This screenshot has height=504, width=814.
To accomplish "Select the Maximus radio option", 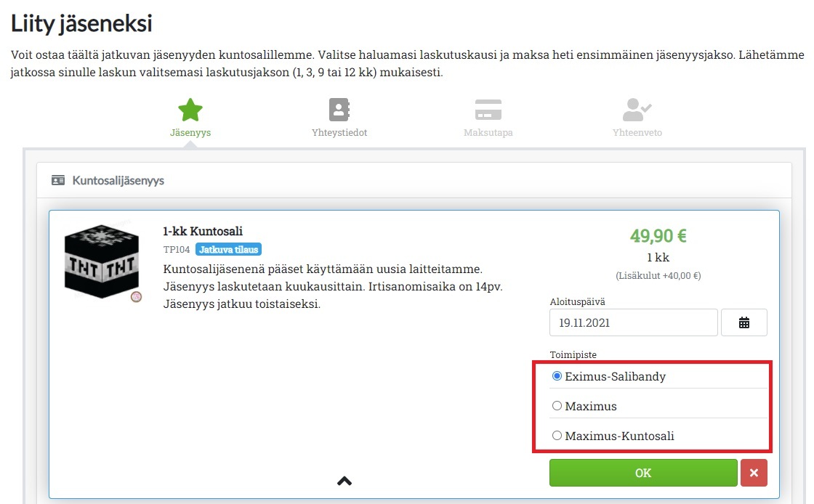I will [x=557, y=406].
